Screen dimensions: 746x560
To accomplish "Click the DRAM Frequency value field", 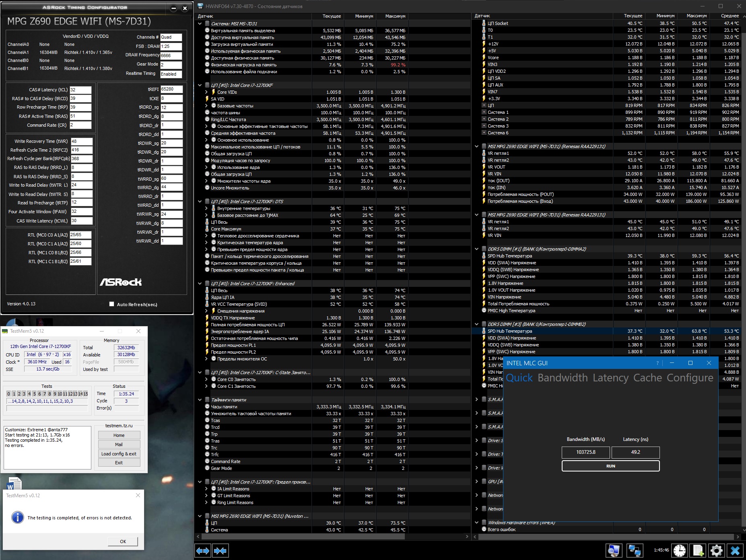I will click(171, 56).
